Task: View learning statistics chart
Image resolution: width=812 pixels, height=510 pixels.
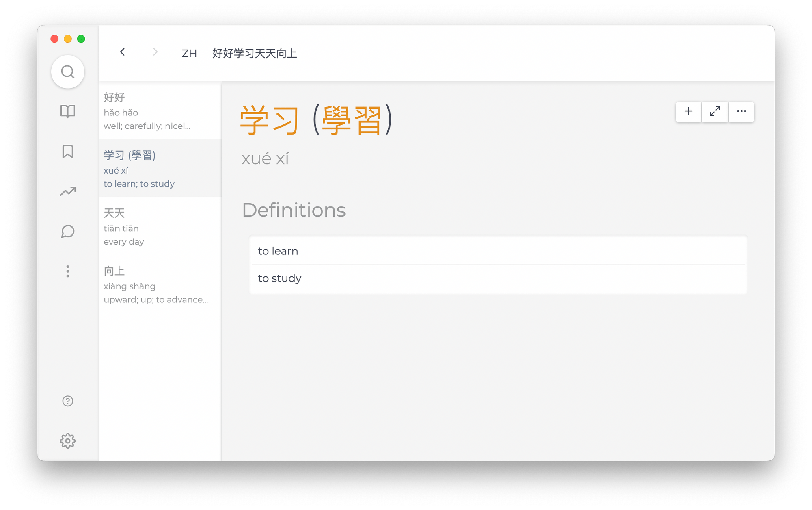Action: click(x=67, y=191)
